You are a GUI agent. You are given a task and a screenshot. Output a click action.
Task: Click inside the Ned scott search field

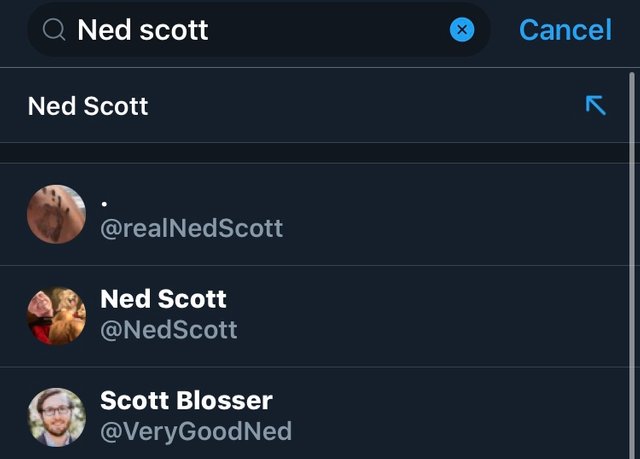click(x=259, y=30)
